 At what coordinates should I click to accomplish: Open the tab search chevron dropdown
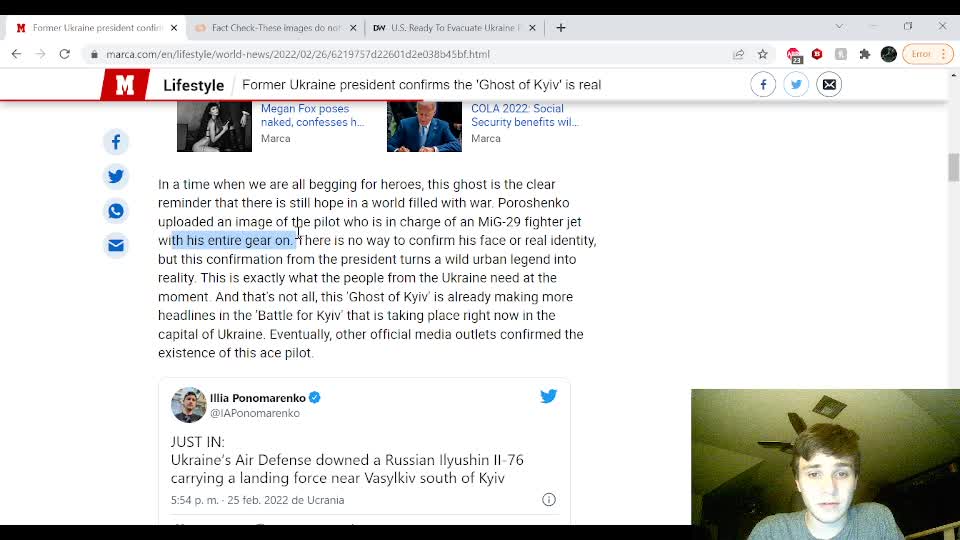(839, 26)
